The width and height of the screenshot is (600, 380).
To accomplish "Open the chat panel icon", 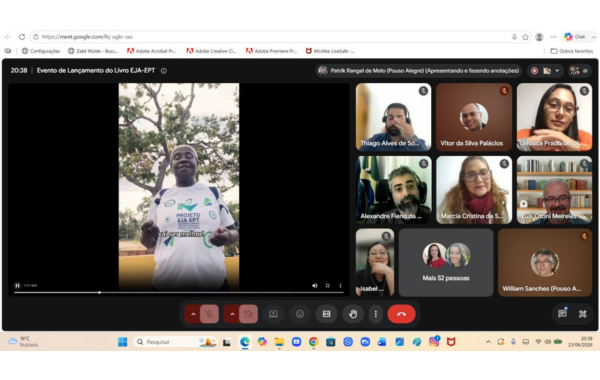I will 562,314.
